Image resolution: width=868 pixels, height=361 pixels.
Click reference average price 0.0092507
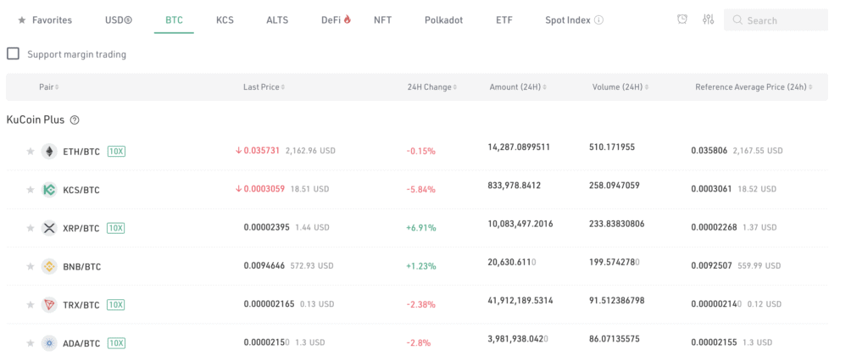[709, 266]
